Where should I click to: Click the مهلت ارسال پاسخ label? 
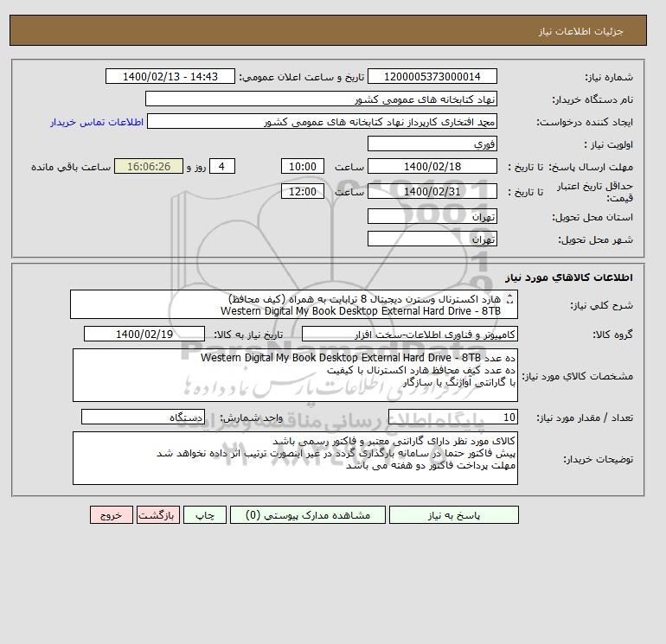pyautogui.click(x=591, y=167)
